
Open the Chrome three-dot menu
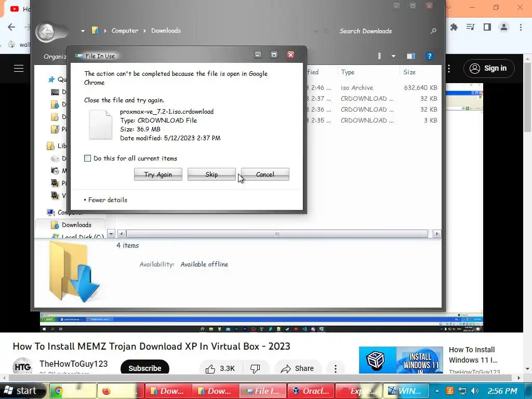tap(521, 27)
